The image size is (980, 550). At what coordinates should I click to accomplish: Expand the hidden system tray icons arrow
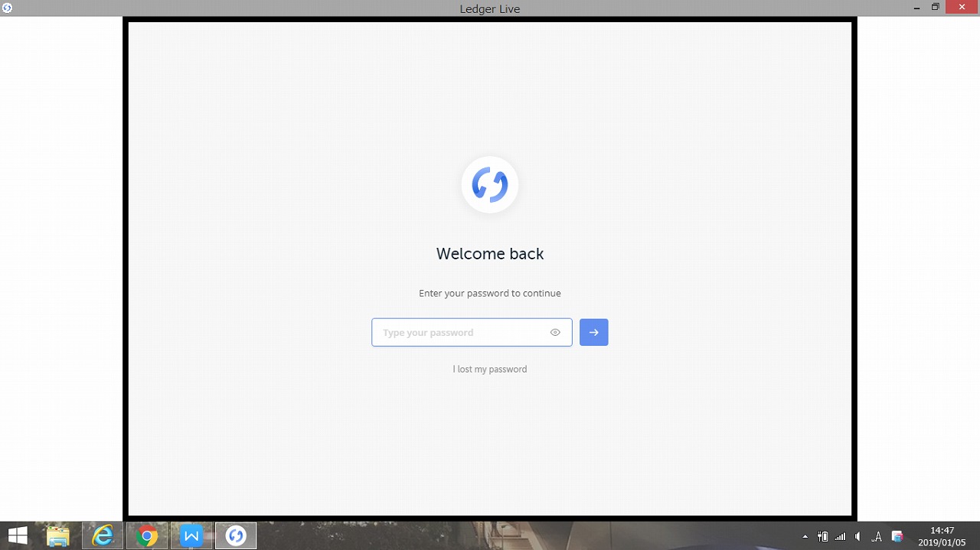click(805, 537)
